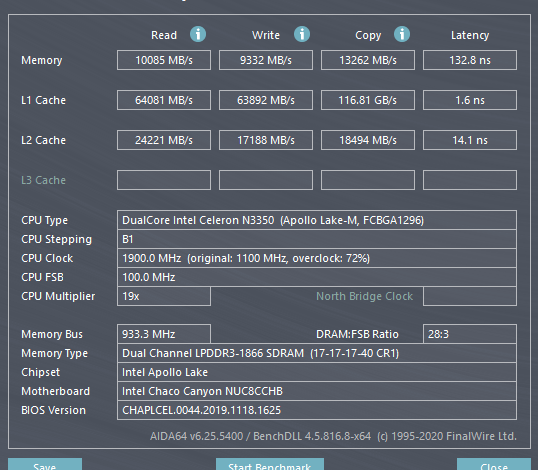Click the empty North Bridge Clock field
The width and height of the screenshot is (538, 470).
[x=470, y=296]
